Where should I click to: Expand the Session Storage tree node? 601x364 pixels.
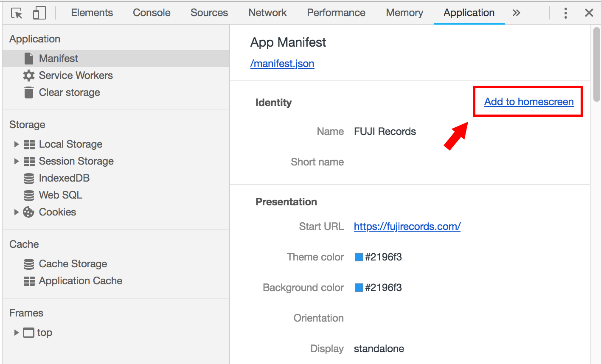click(x=17, y=161)
